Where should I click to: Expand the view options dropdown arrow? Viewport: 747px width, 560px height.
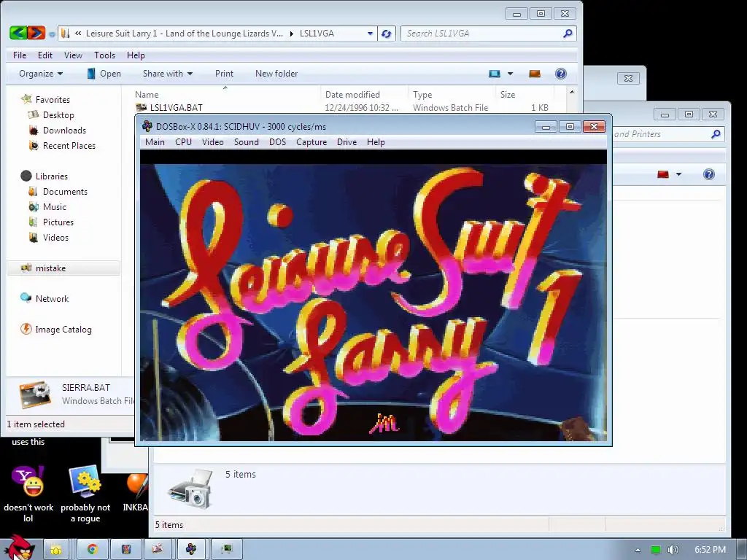[x=510, y=74]
